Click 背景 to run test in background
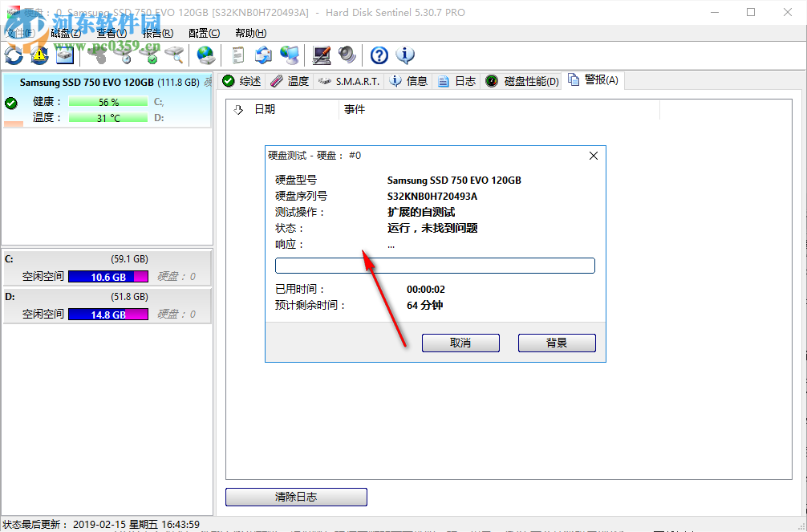807x532 pixels. (x=557, y=343)
